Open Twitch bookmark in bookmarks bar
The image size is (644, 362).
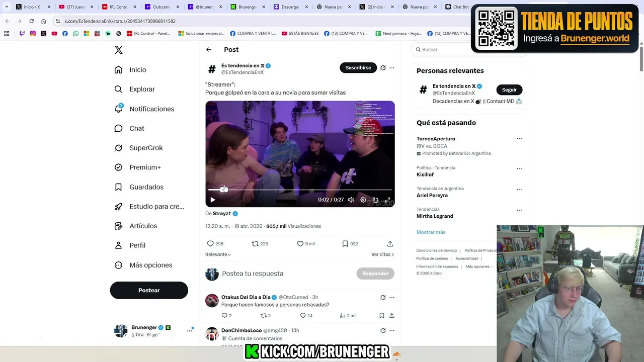coord(22,34)
